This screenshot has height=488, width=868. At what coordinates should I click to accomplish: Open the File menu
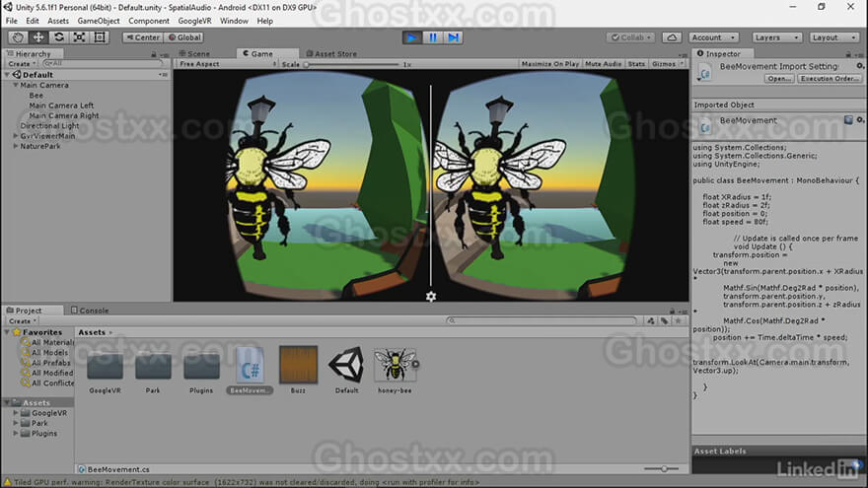pyautogui.click(x=11, y=21)
